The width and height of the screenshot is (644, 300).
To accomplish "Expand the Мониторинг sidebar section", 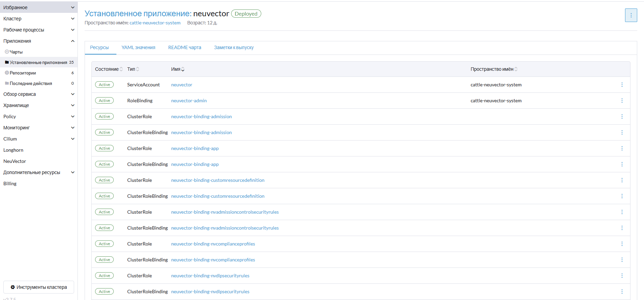I will click(x=72, y=128).
